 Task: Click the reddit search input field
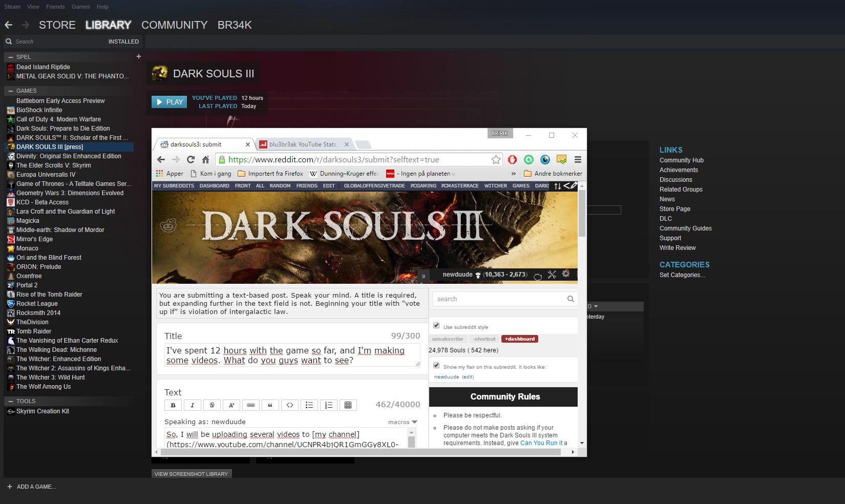499,299
